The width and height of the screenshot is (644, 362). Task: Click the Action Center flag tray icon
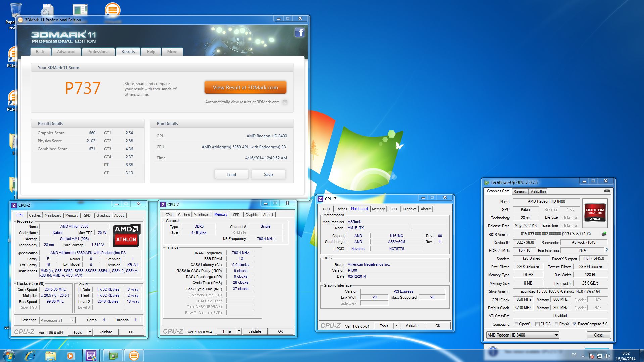pyautogui.click(x=591, y=356)
